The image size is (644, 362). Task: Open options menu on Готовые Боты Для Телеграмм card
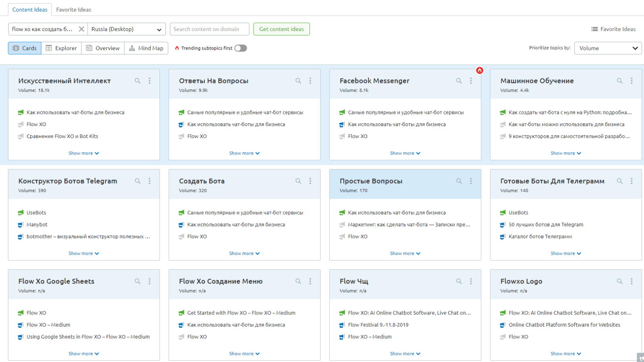[x=632, y=181]
